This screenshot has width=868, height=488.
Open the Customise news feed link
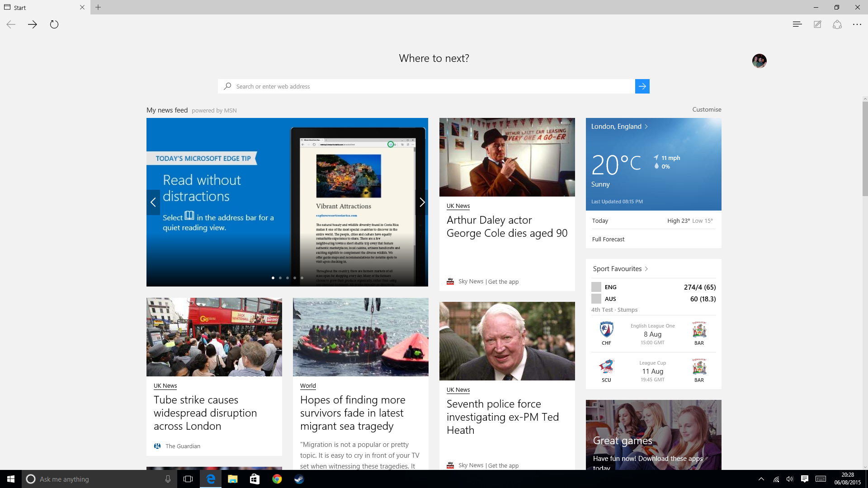pos(707,109)
